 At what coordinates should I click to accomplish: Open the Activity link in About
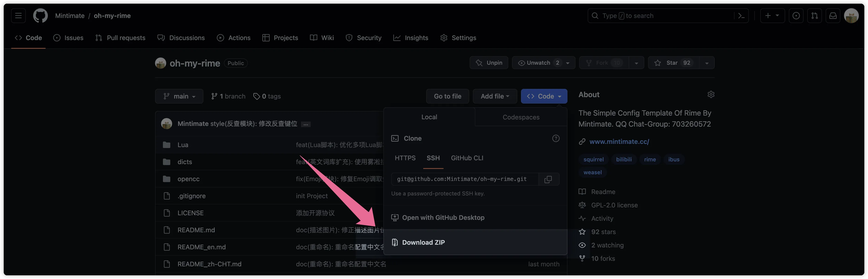tap(596, 218)
